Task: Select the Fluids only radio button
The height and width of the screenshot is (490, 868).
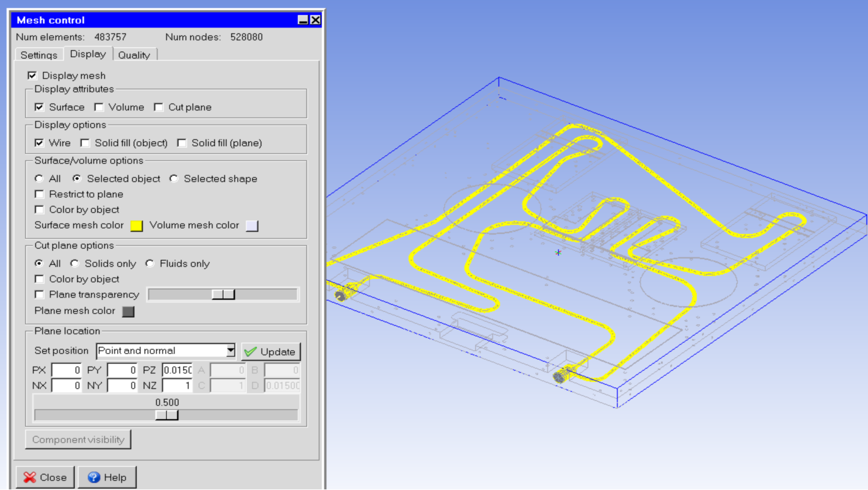Action: point(150,264)
